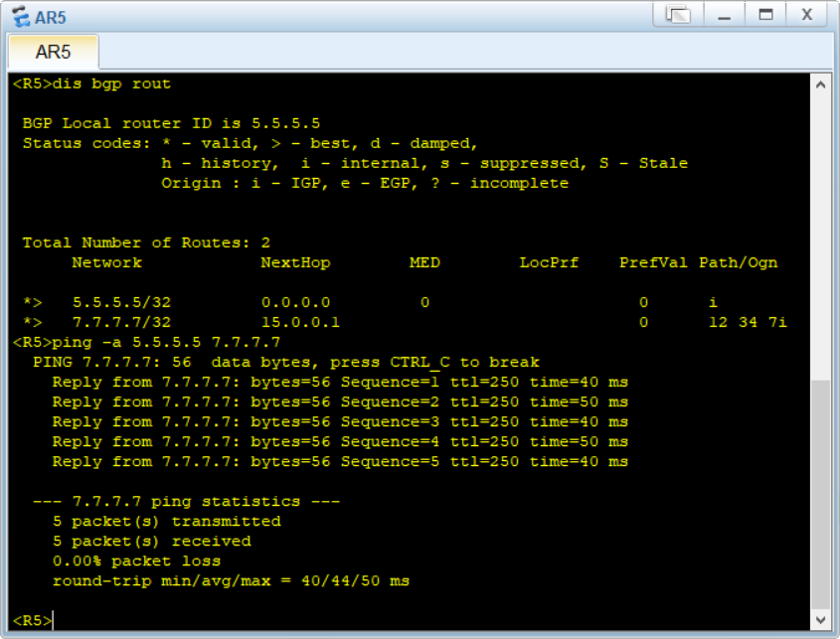Click the scrollbar up arrow
Image resolution: width=840 pixels, height=639 pixels.
[x=820, y=84]
